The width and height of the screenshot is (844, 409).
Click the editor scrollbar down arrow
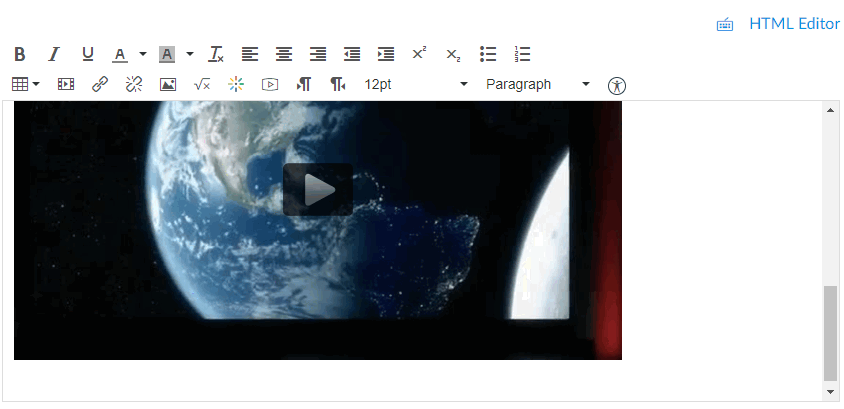pyautogui.click(x=830, y=392)
